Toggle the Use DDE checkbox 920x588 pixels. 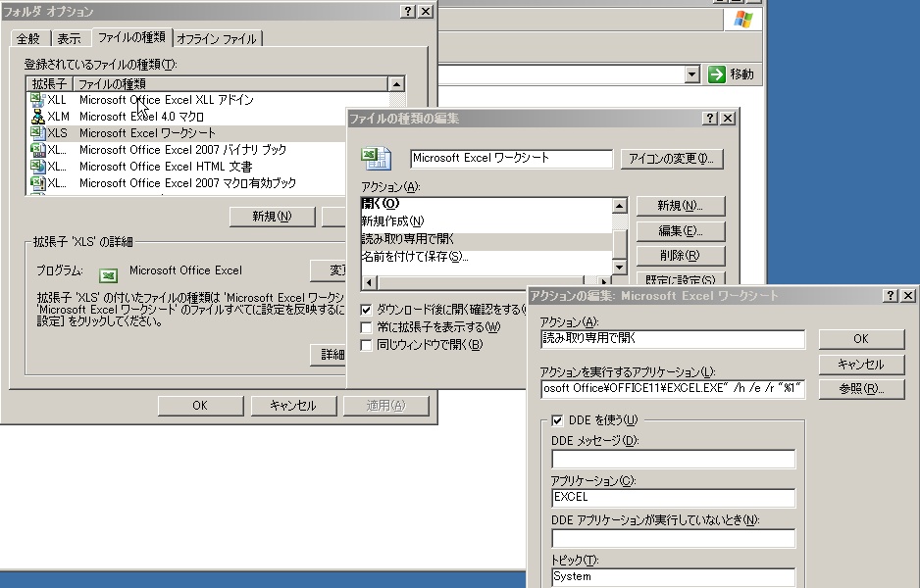pyautogui.click(x=557, y=419)
